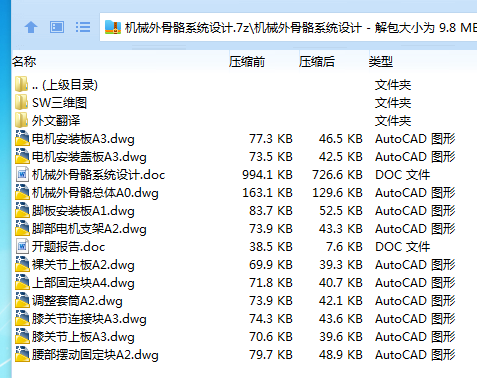The height and width of the screenshot is (378, 477).
Task: Click the 机械外骨骼系统设计.doc Word icon
Action: (22, 174)
